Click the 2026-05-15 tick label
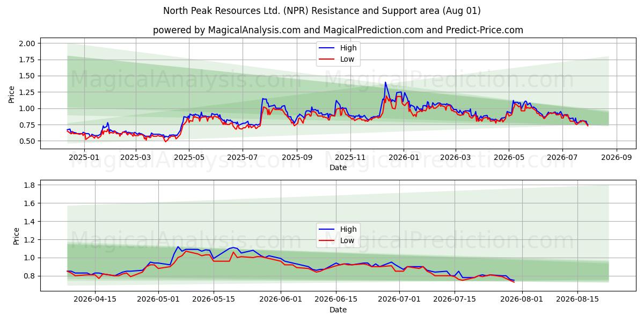 (214, 299)
